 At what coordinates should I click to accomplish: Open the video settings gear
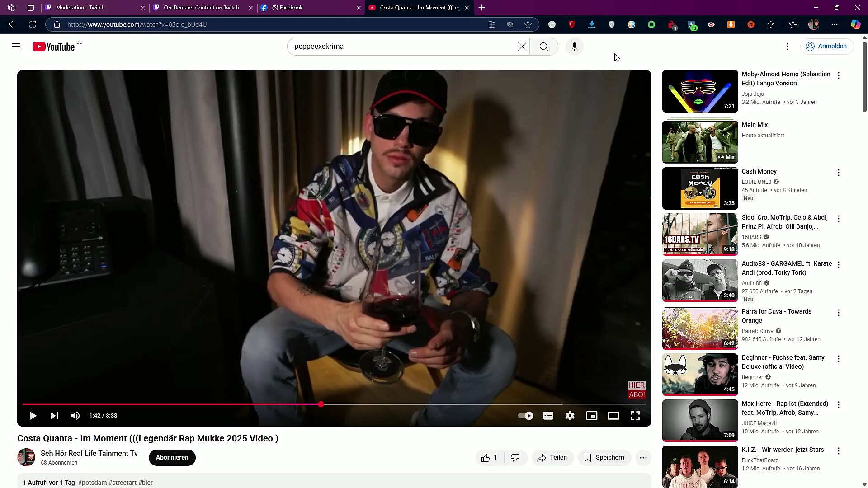click(570, 416)
